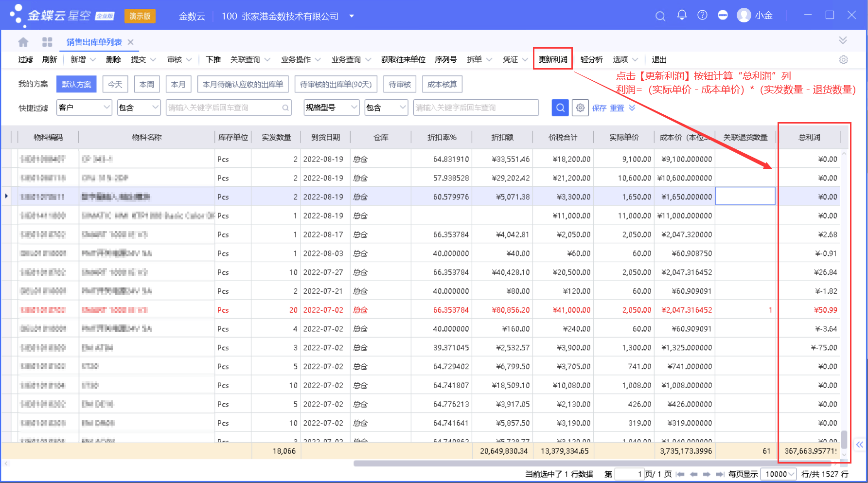Open the help question mark icon
The width and height of the screenshot is (868, 483).
(x=702, y=16)
